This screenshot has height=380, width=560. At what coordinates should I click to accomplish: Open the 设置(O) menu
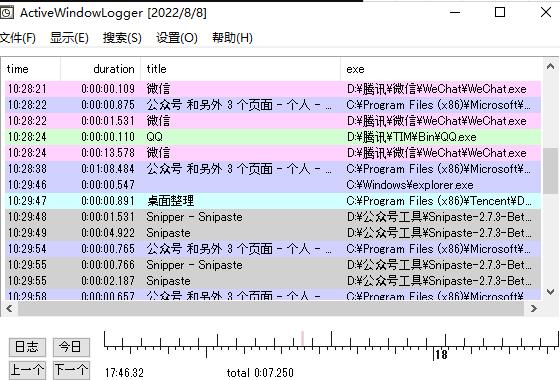(177, 38)
